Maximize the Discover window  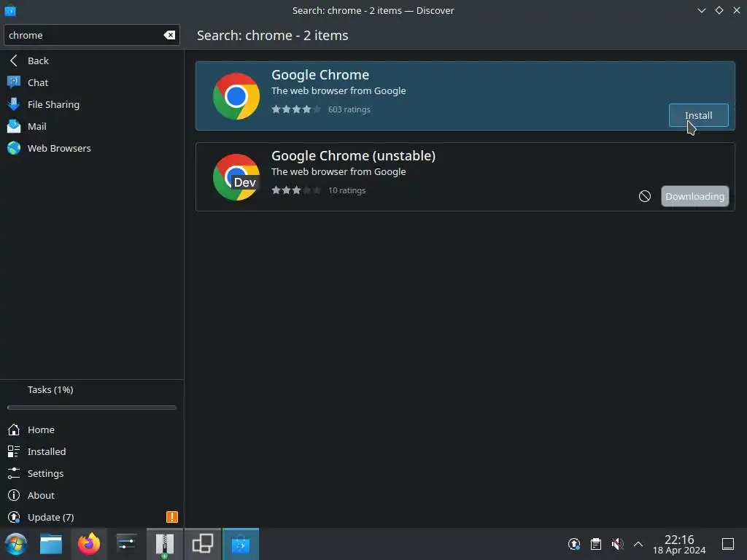pyautogui.click(x=719, y=10)
